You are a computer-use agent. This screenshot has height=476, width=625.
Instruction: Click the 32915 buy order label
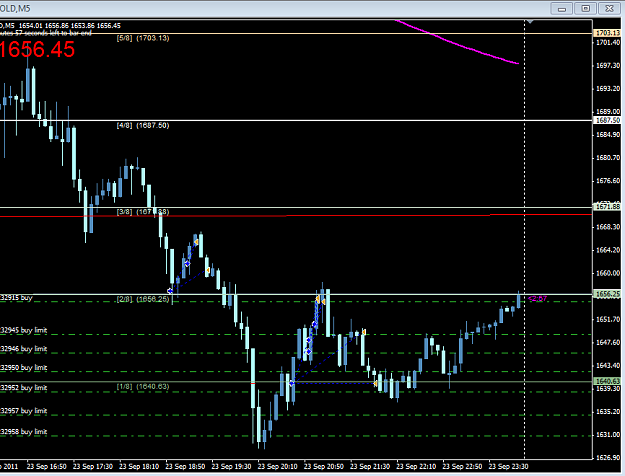coord(16,298)
